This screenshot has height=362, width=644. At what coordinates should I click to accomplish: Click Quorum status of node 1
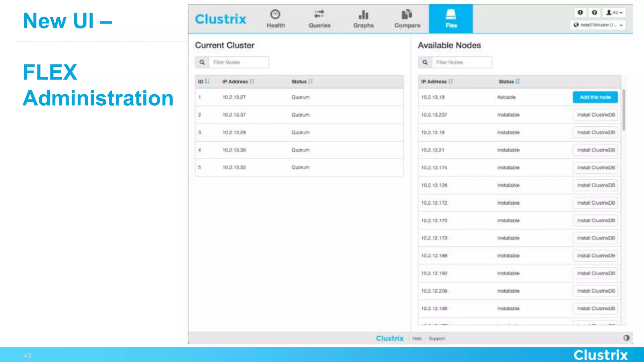(300, 97)
